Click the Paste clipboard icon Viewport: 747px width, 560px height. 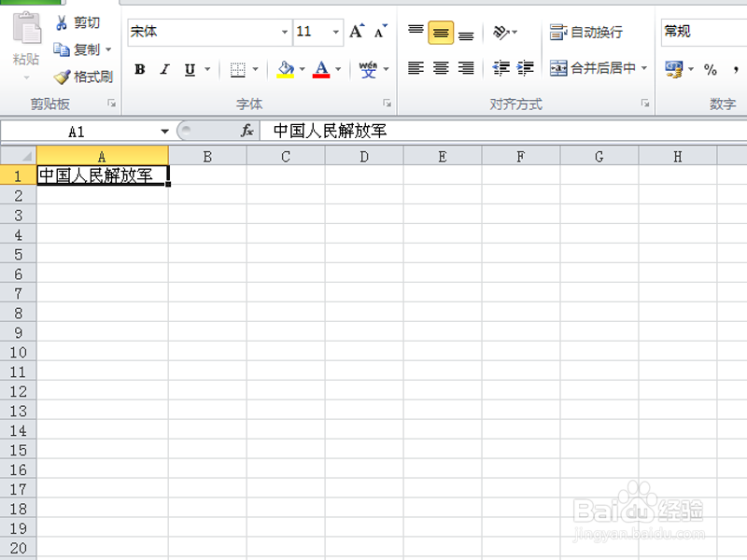(x=27, y=28)
